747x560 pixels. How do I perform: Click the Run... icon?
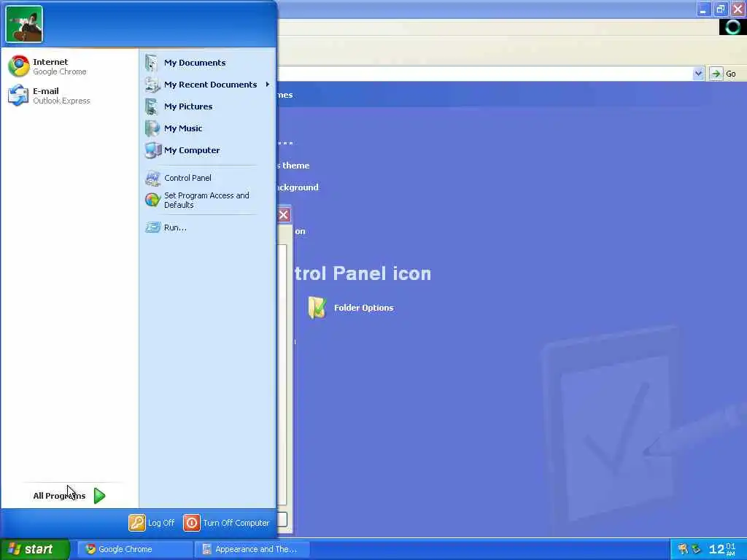(152, 227)
